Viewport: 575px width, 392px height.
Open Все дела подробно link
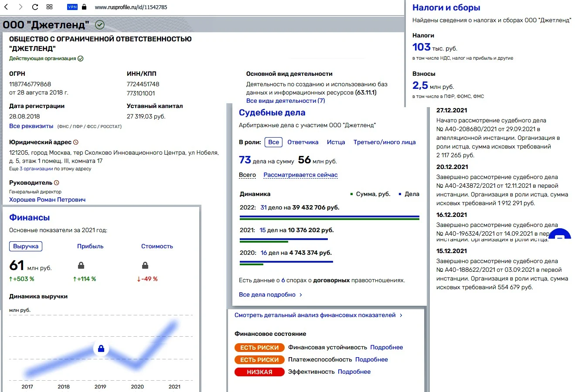pos(267,295)
